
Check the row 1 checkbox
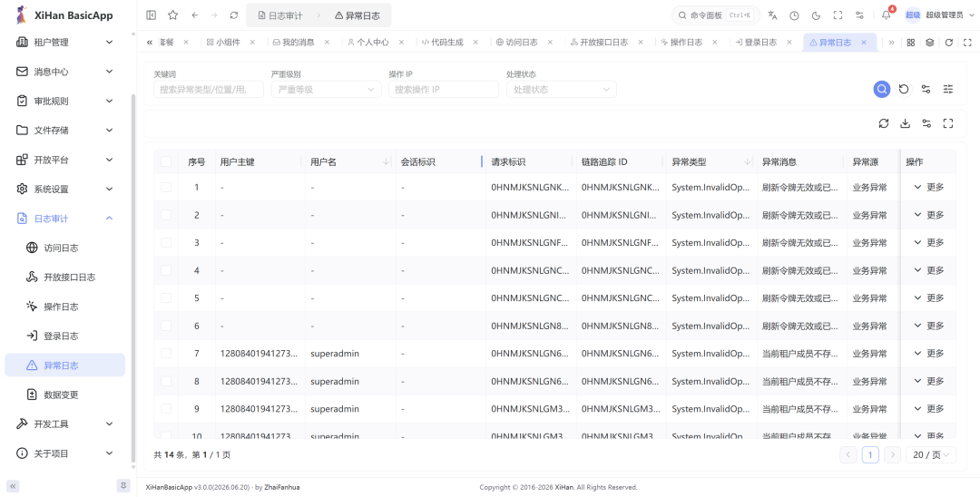tap(166, 188)
